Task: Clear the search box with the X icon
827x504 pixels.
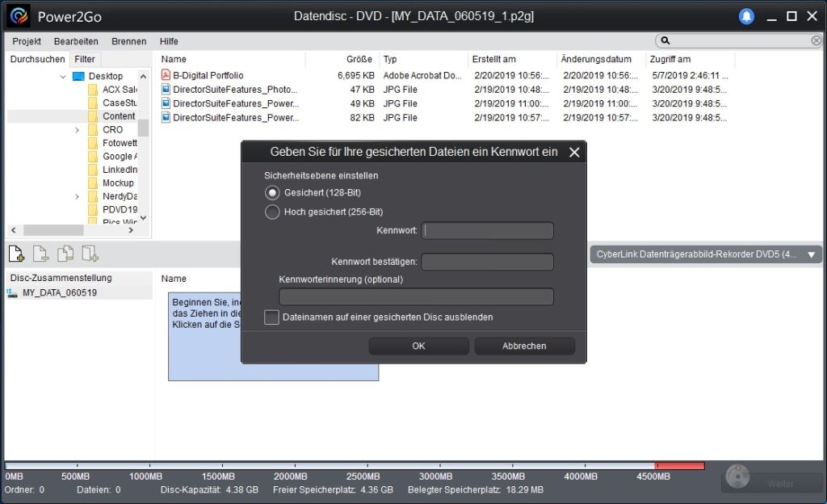Action: coord(817,40)
